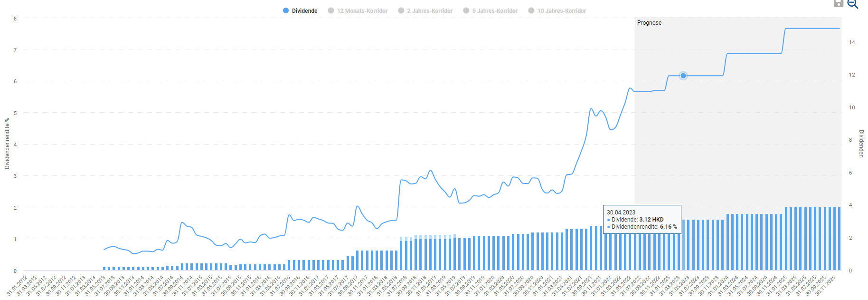Click the blue Dividende legend dot
Viewport: 868px width, 300px height.
(286, 10)
